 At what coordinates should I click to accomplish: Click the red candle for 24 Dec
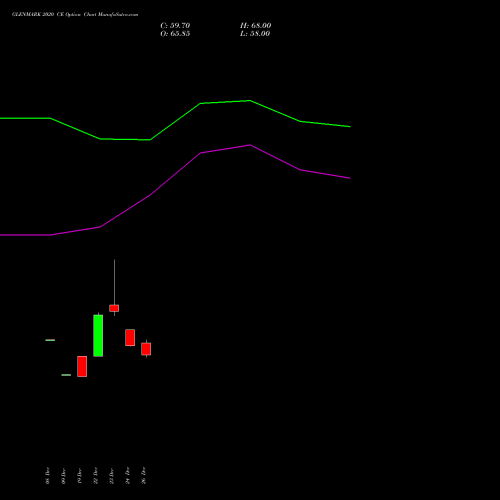tap(130, 337)
